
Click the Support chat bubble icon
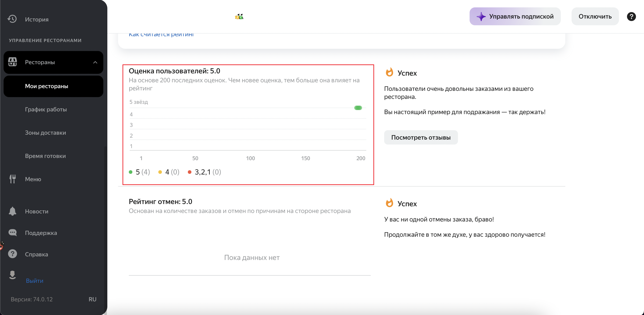[x=13, y=233]
